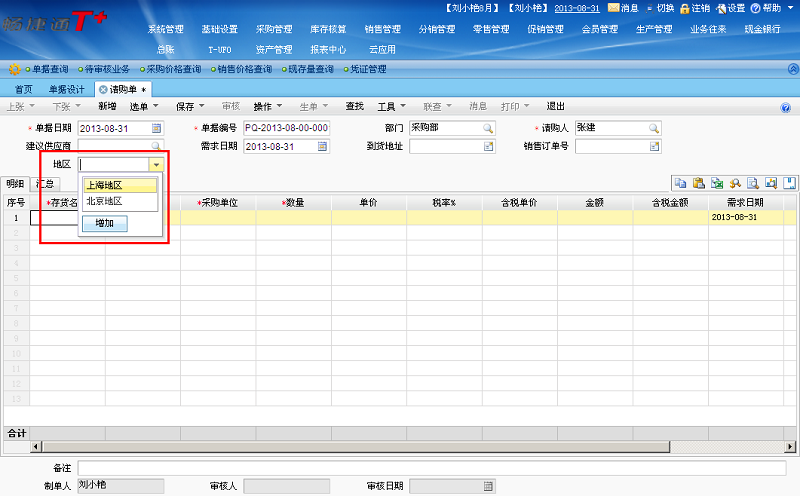
Task: Click the document preview icon above the grid
Action: tap(753, 183)
